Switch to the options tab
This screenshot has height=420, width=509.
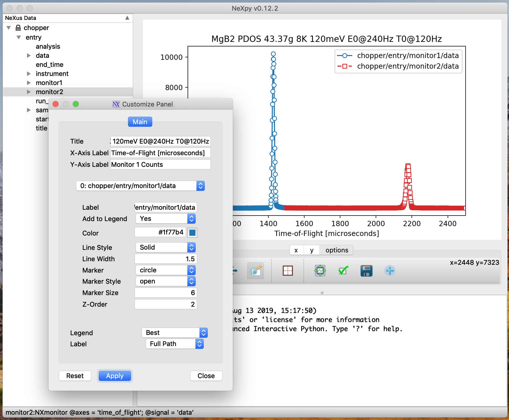[x=337, y=250]
